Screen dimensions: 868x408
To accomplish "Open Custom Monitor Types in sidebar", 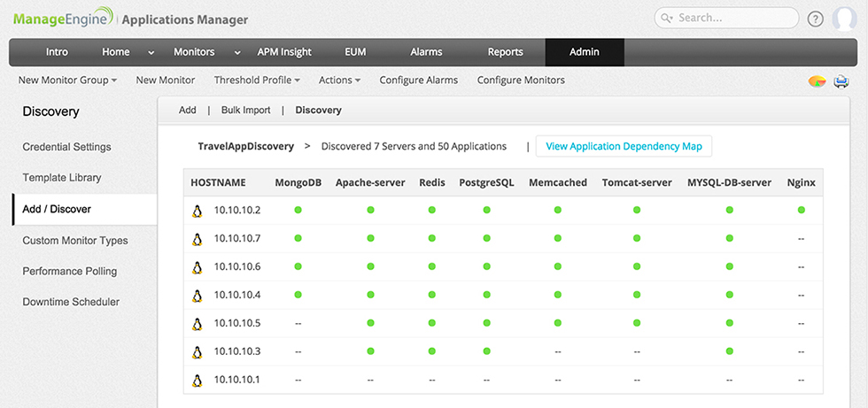I will 75,241.
